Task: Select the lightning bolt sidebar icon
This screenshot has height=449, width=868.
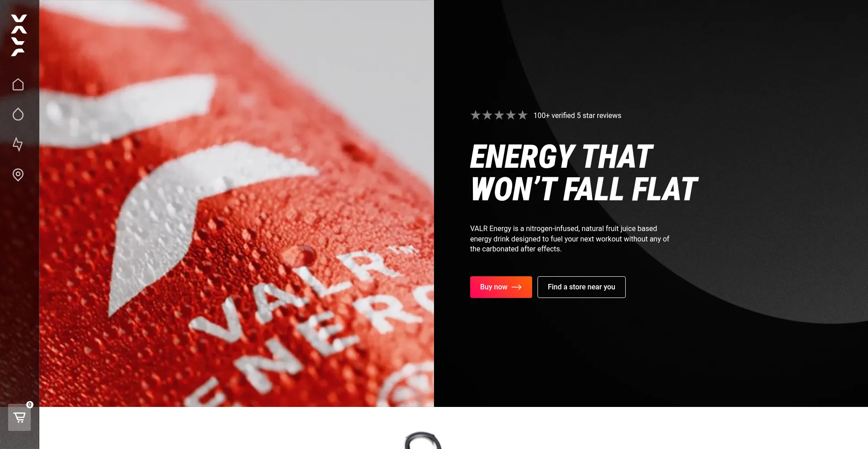Action: (x=18, y=144)
